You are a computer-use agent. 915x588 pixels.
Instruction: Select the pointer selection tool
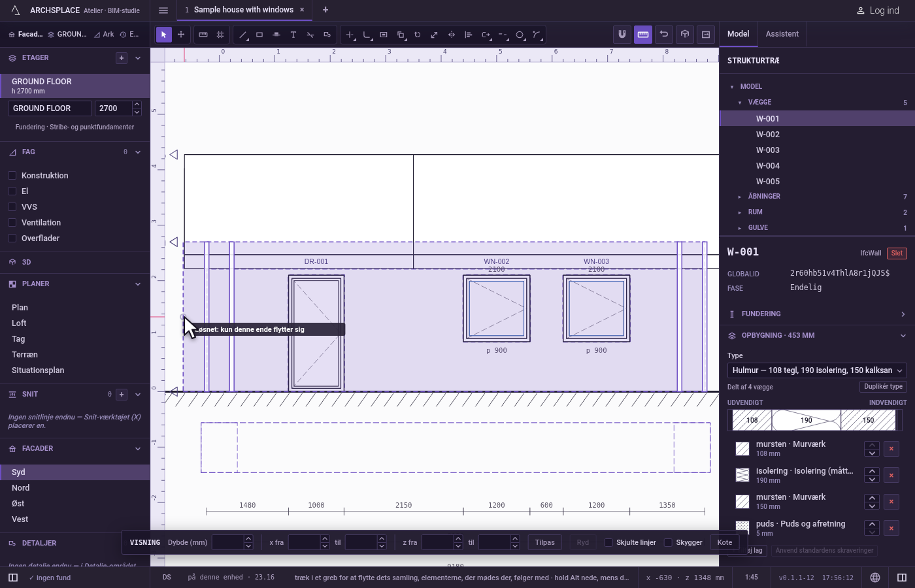coord(164,35)
